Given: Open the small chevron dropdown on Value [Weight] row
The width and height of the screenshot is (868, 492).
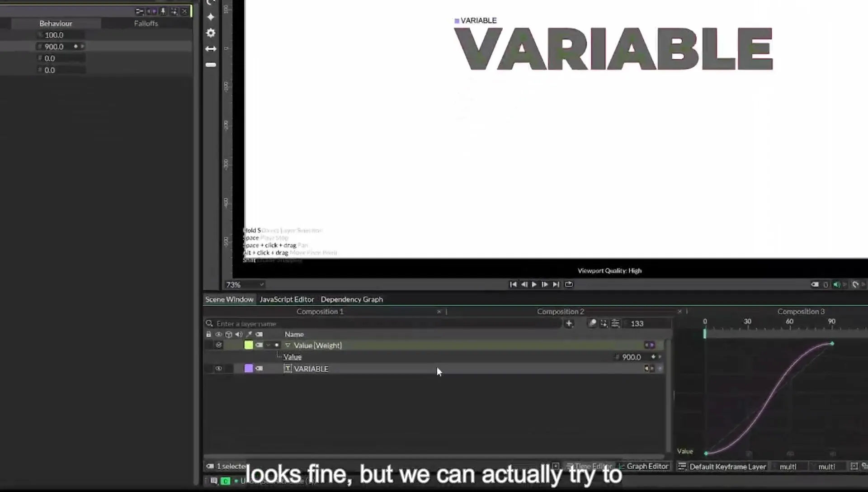Looking at the screenshot, I should [x=269, y=345].
